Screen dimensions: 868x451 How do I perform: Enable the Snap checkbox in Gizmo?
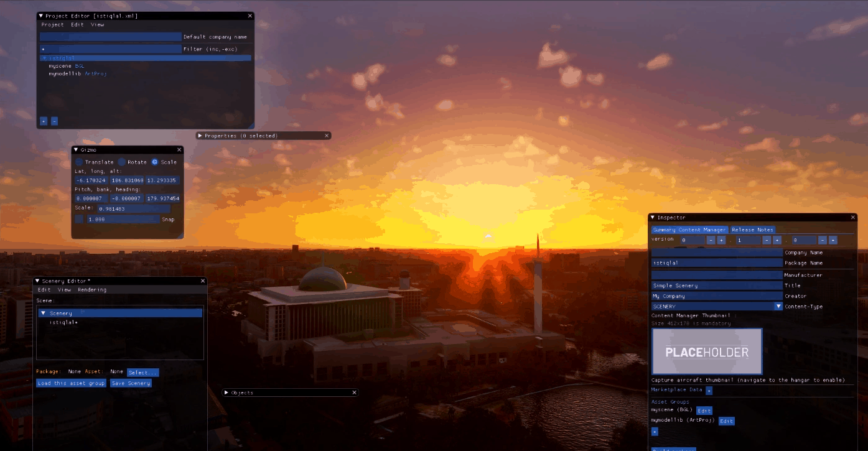coord(79,220)
